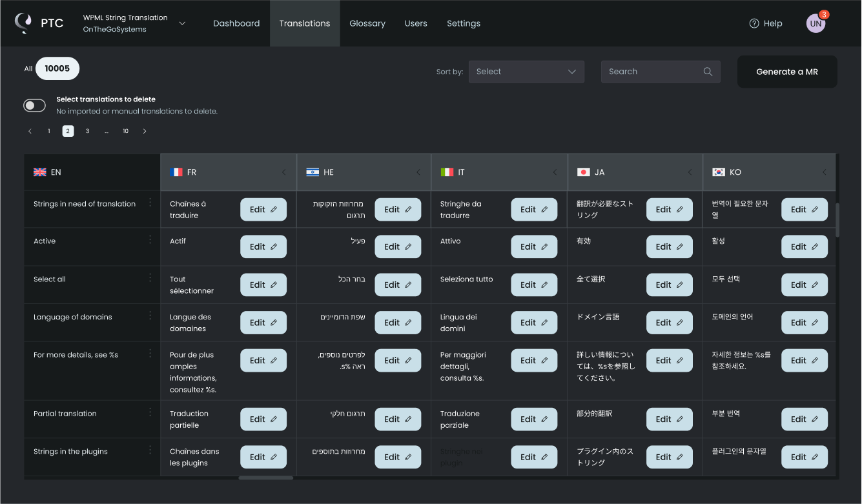Viewport: 862px width, 504px height.
Task: Click the magnifier icon in the search bar
Action: 708,72
